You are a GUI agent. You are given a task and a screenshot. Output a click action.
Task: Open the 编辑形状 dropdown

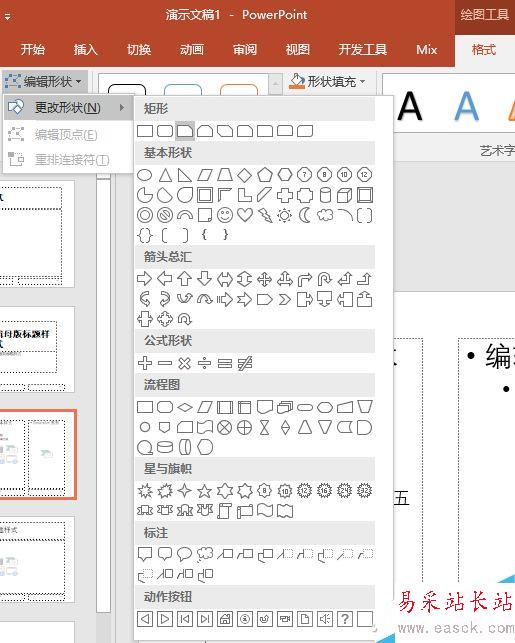click(x=44, y=82)
